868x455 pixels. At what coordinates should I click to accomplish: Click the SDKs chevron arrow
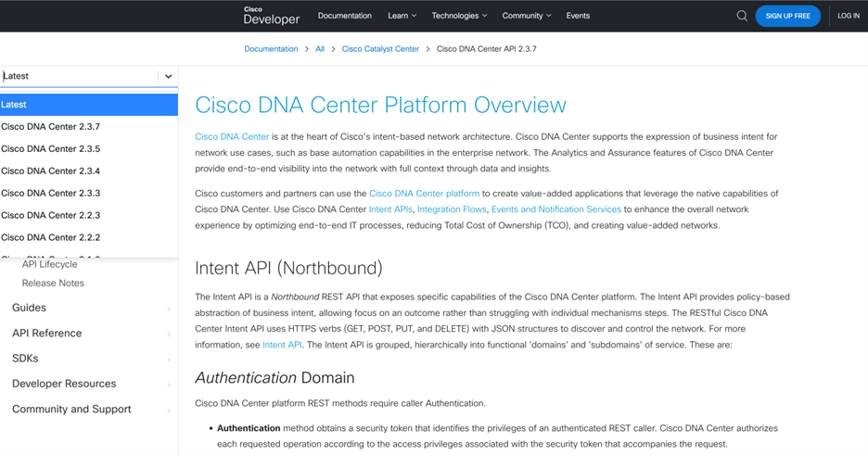tap(169, 360)
